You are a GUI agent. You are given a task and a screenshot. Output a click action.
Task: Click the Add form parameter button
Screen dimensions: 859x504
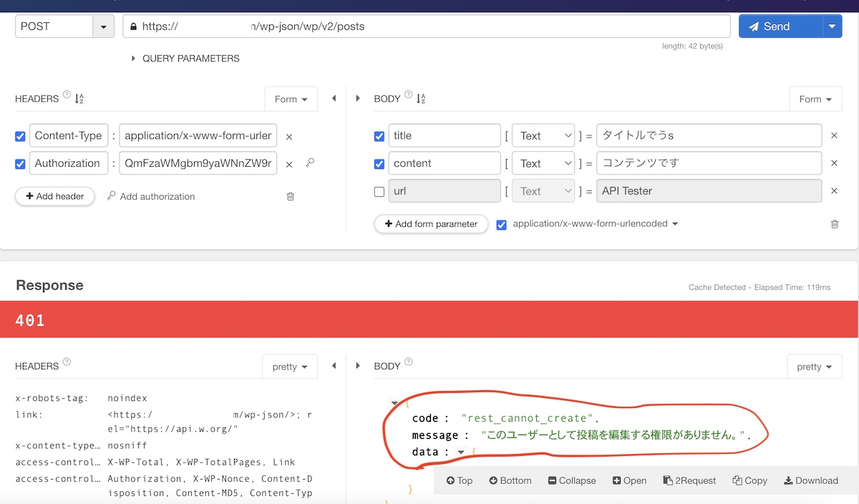pos(430,223)
